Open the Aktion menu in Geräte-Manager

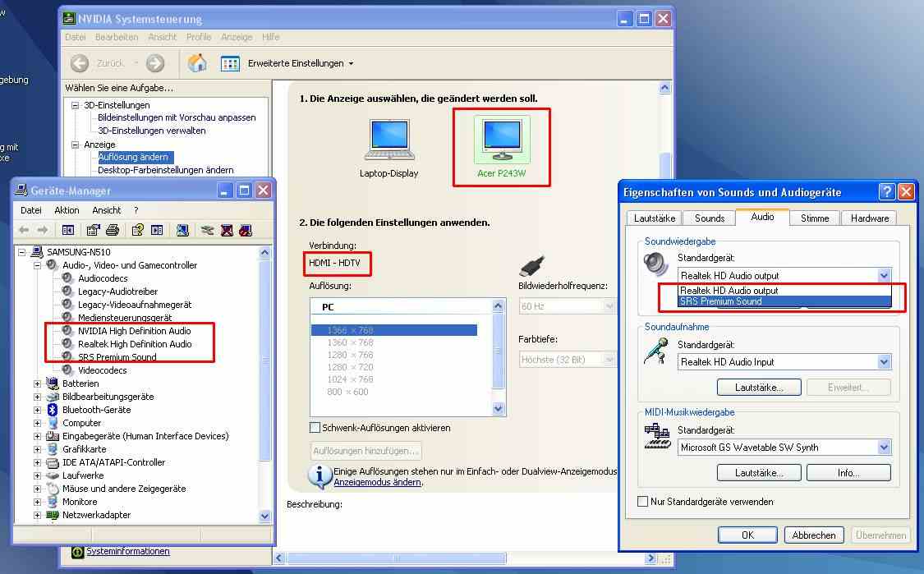pyautogui.click(x=67, y=210)
